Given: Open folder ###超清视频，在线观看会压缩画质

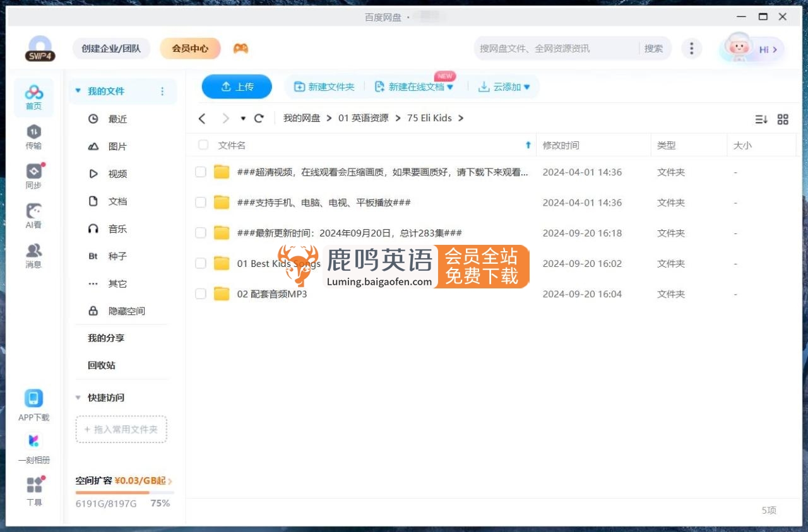Looking at the screenshot, I should (x=383, y=172).
